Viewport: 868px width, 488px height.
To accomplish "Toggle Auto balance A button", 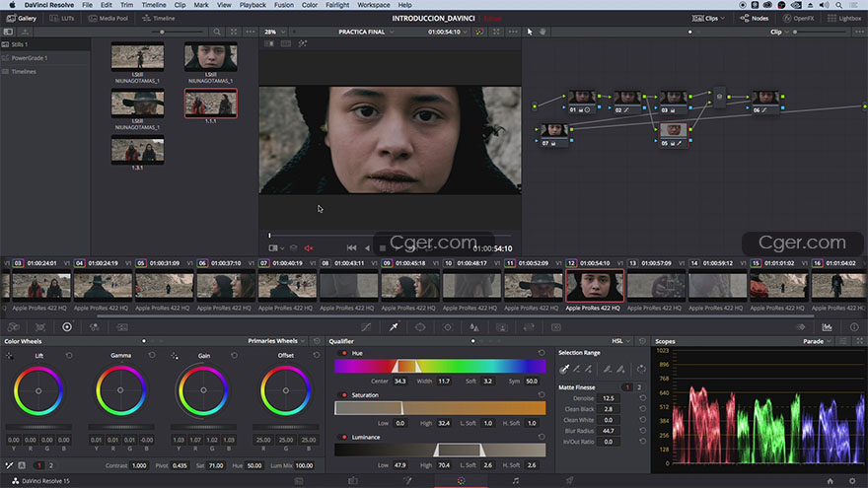I will point(22,465).
